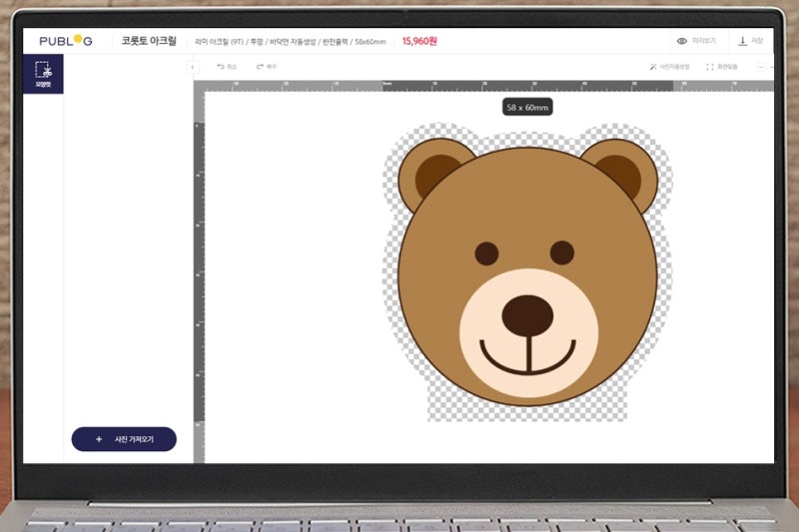Screen dimensions: 799x532
Task: Click the 코롯토 아크릴 product title
Action: [x=149, y=41]
